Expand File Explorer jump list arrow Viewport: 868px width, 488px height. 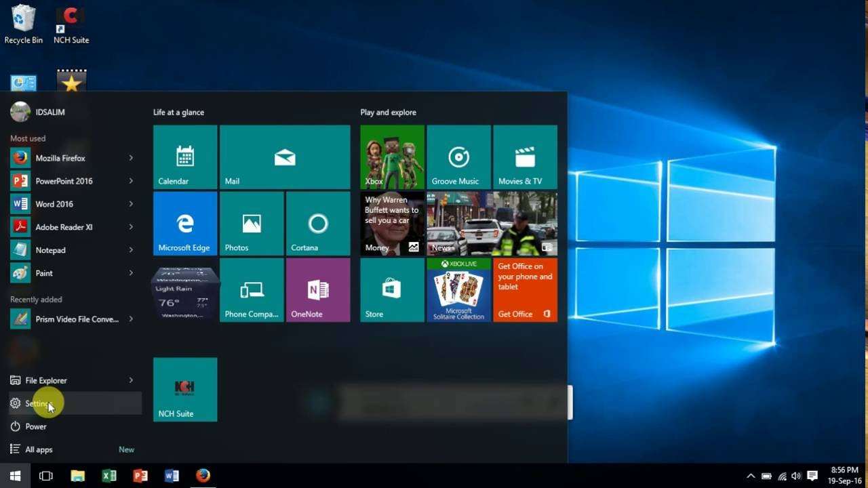[131, 380]
